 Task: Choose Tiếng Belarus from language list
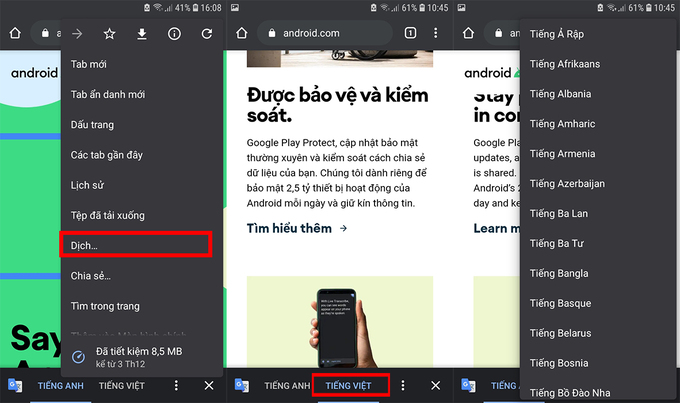597,334
